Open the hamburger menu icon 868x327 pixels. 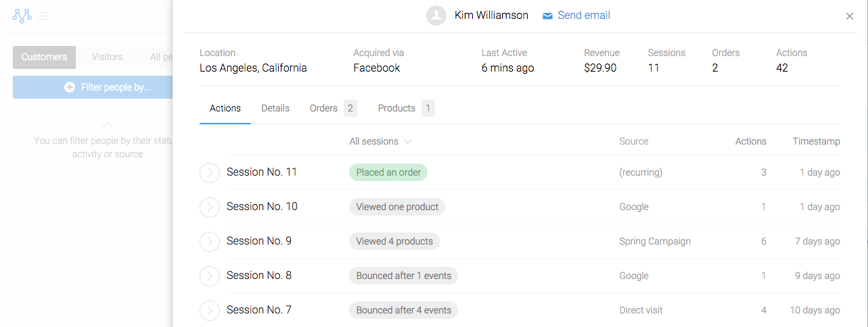click(43, 16)
